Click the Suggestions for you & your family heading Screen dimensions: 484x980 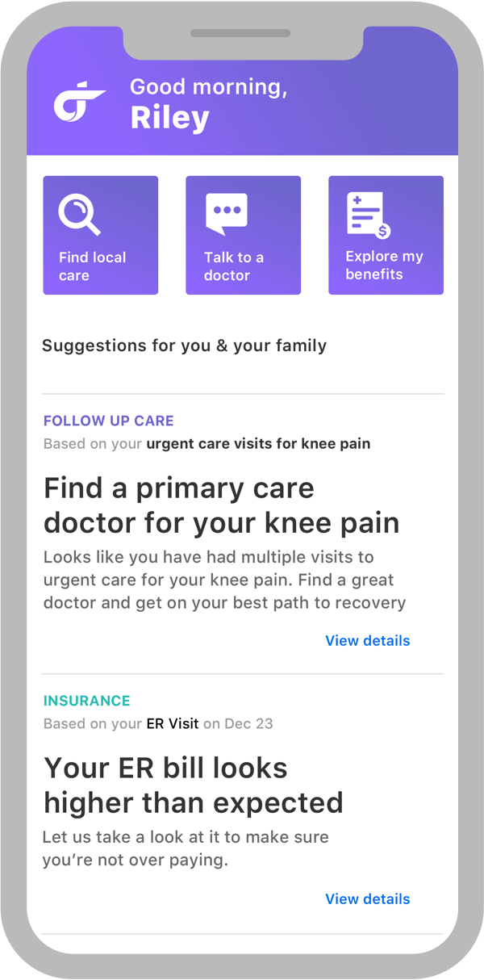184,346
